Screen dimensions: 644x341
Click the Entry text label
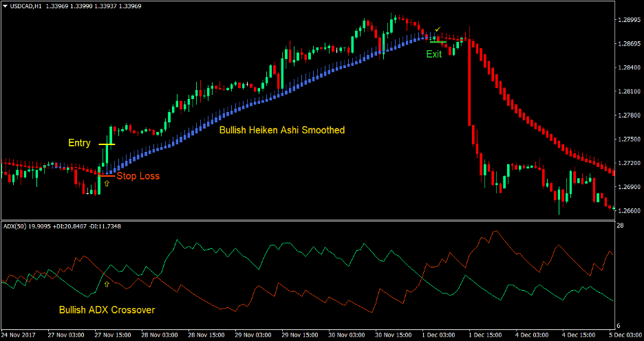point(79,144)
